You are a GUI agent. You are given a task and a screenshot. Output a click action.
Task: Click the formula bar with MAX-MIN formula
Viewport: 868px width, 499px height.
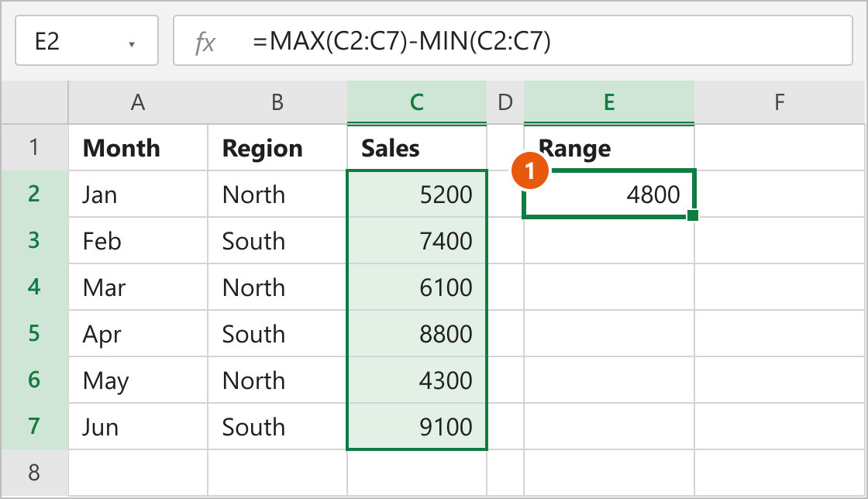point(512,41)
